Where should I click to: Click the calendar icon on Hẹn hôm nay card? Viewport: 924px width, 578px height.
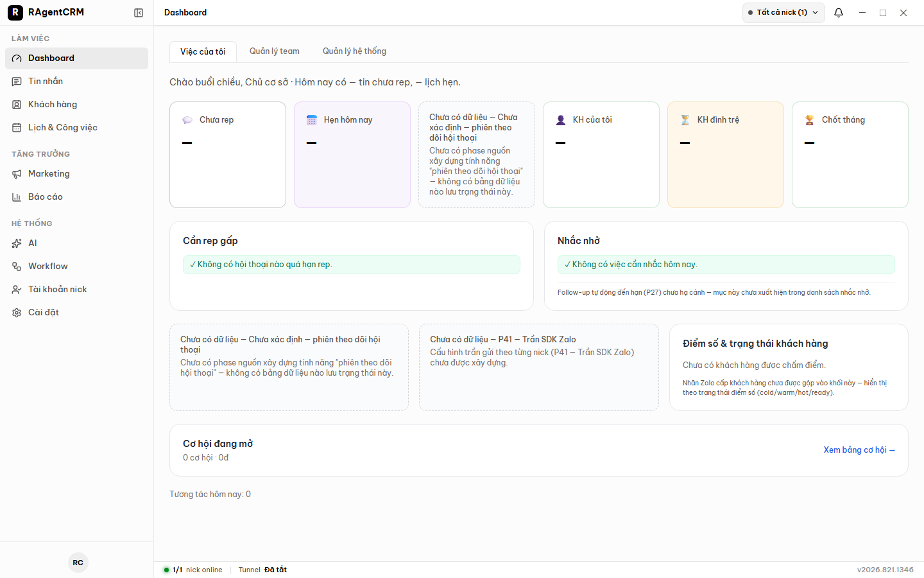[x=312, y=120]
